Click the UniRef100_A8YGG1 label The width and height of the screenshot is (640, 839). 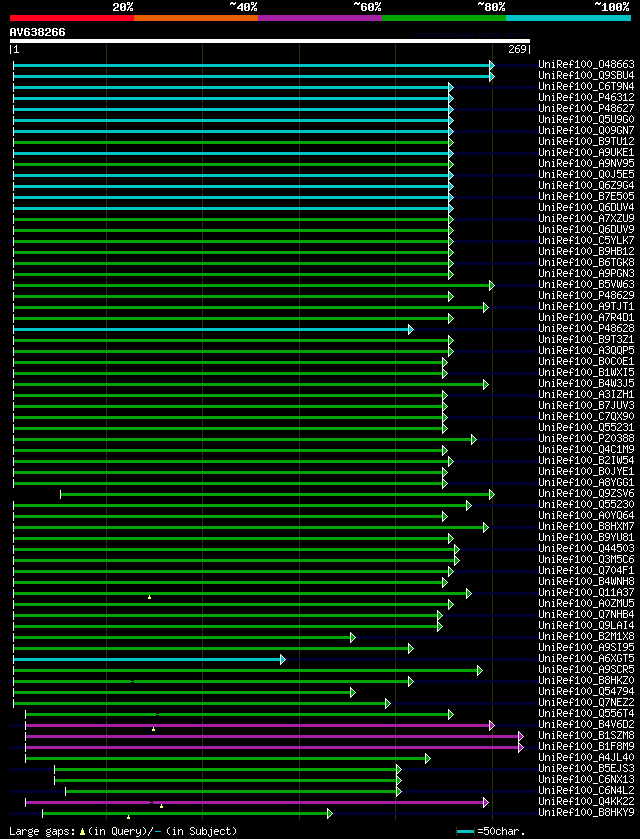tap(586, 482)
